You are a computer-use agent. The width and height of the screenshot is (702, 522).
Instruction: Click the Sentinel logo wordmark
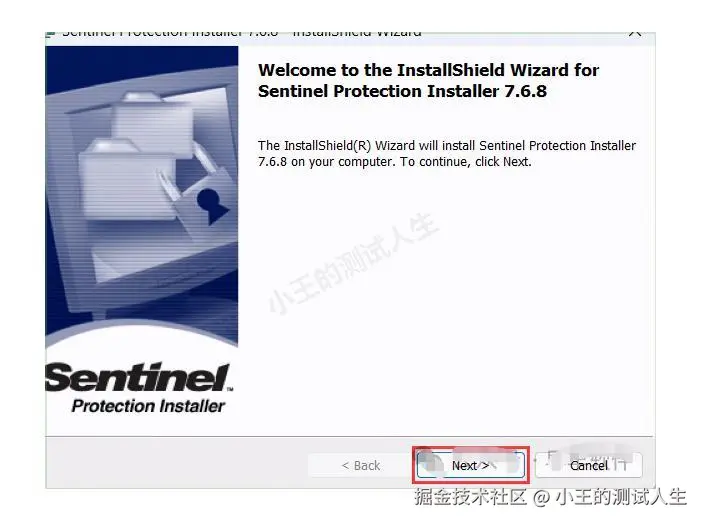pos(137,377)
